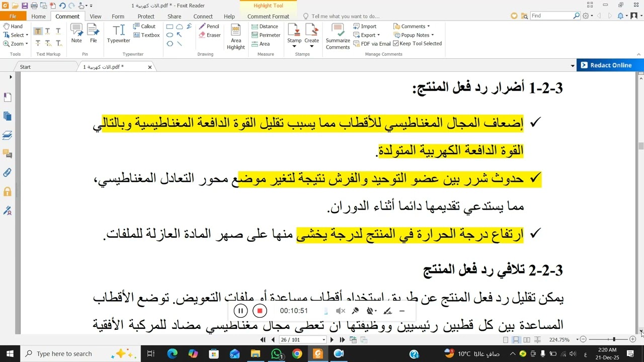644x362 pixels.
Task: Draw a rectangle shape tool
Action: coord(170,27)
